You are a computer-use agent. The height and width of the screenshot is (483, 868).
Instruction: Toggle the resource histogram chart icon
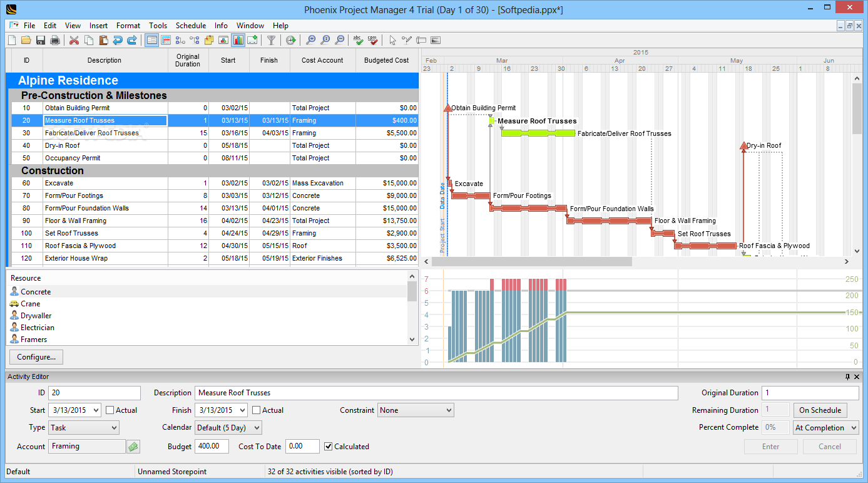tap(238, 40)
